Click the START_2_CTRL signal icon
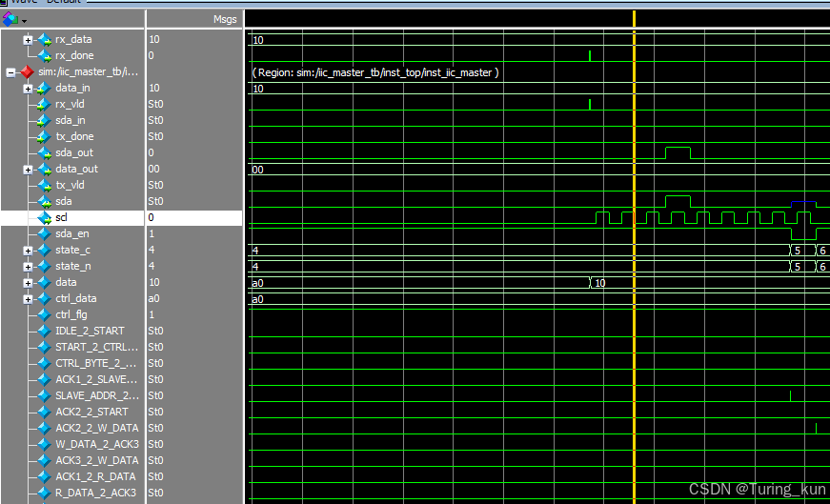 45,348
